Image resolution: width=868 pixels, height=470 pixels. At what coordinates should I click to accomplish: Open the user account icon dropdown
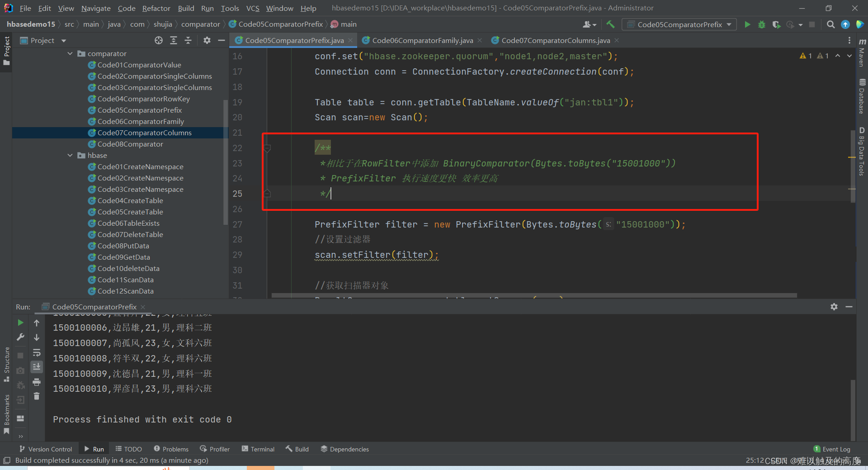(590, 24)
